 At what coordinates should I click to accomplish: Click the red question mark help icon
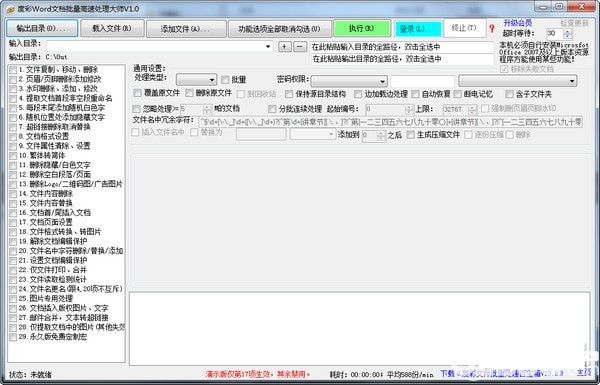click(492, 28)
